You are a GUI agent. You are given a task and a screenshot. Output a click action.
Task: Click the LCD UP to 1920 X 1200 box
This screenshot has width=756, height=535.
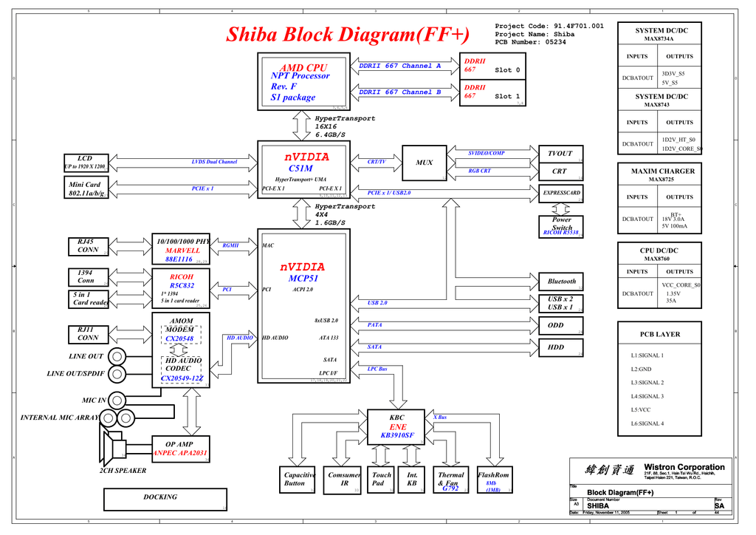[86, 163]
